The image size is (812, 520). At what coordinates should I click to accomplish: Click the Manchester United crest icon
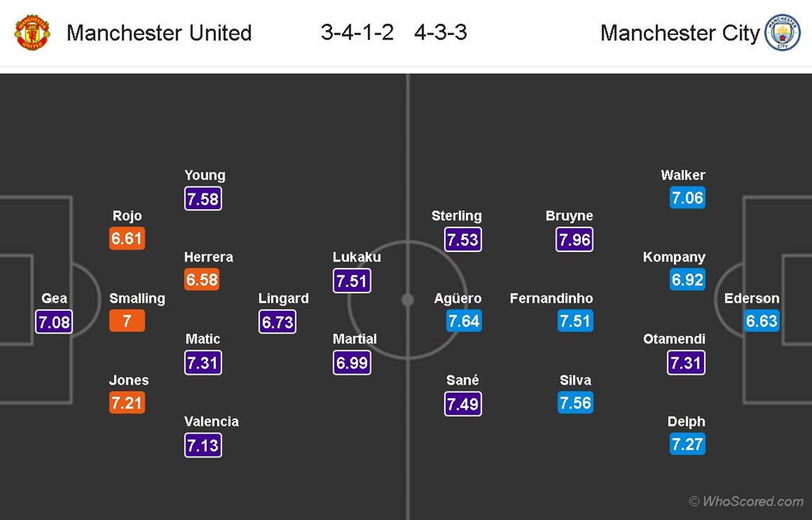[33, 32]
